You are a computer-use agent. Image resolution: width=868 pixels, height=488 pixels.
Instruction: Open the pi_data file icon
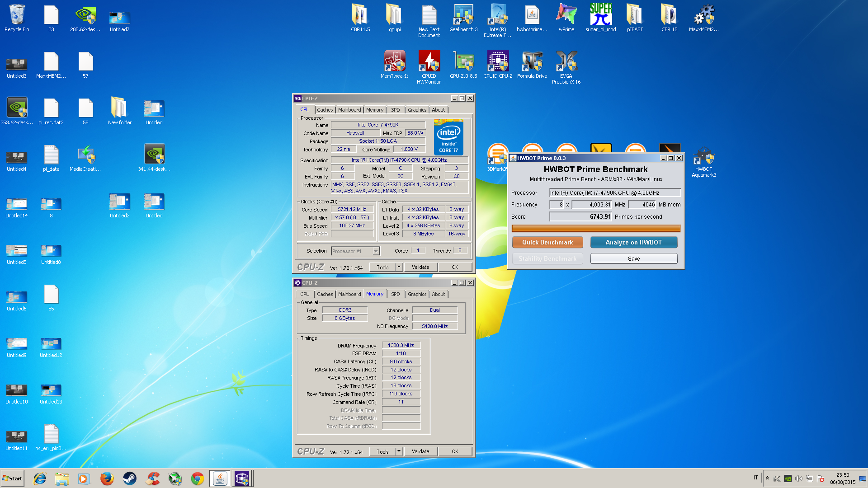[x=51, y=158]
